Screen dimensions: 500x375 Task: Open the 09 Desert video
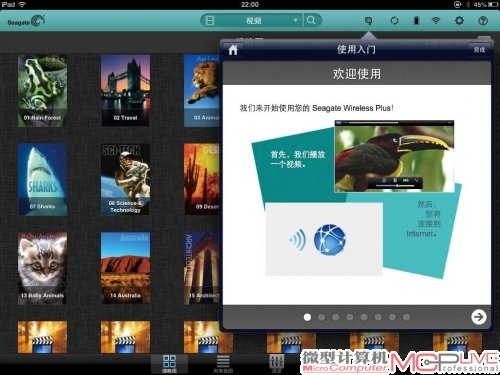coord(202,179)
